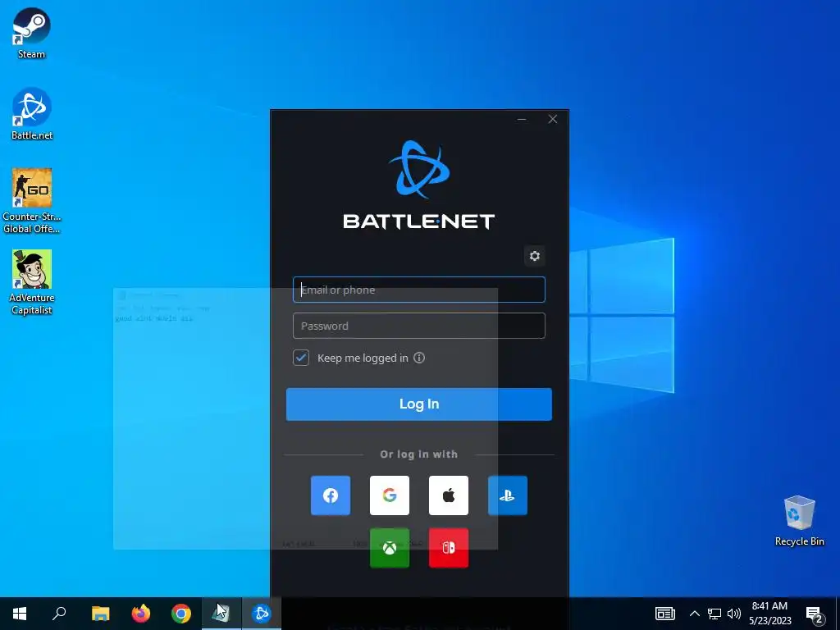The width and height of the screenshot is (840, 630).
Task: Open File Explorer from taskbar
Action: (101, 614)
